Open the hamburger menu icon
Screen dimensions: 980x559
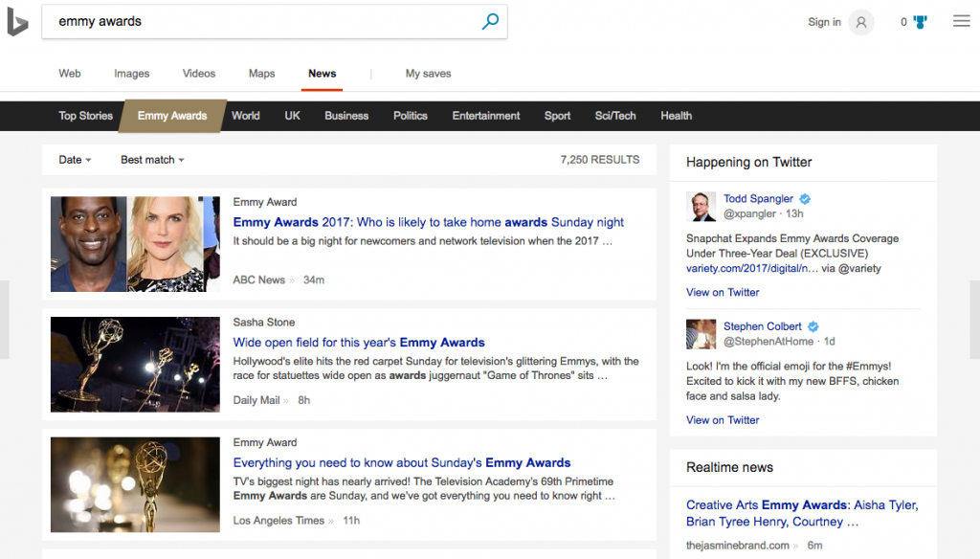pyautogui.click(x=961, y=22)
